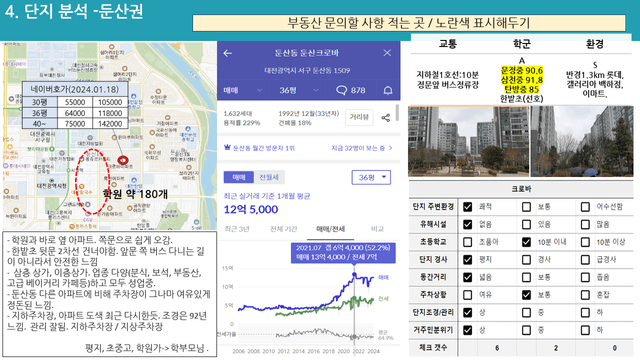Click the left apartment courtyard photo
The width and height of the screenshot is (640, 360).
pyautogui.click(x=468, y=141)
